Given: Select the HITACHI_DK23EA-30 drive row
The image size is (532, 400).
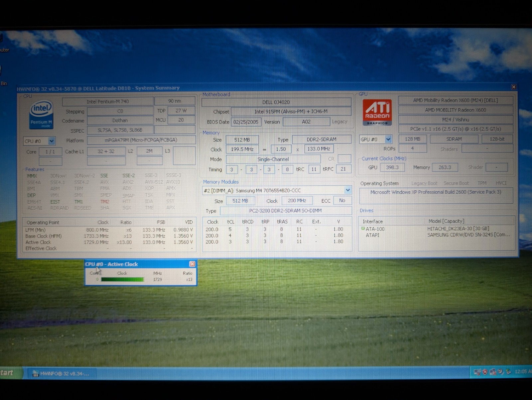Looking at the screenshot, I should click(x=437, y=229).
